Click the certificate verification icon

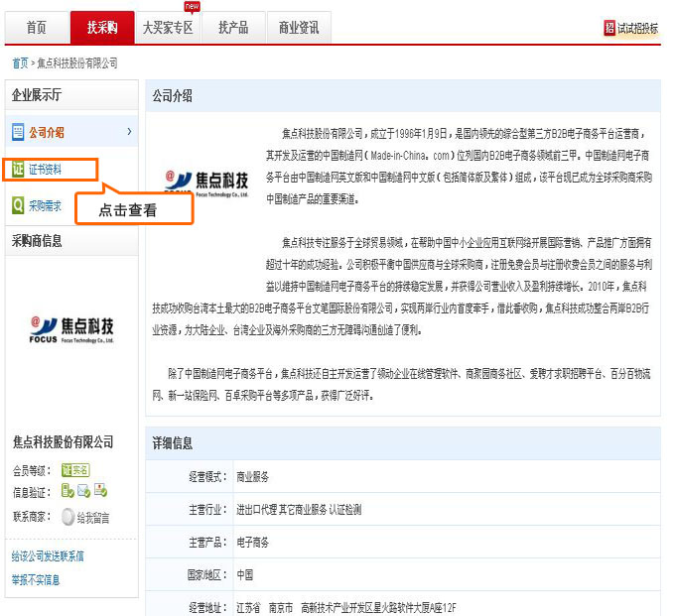[100, 490]
